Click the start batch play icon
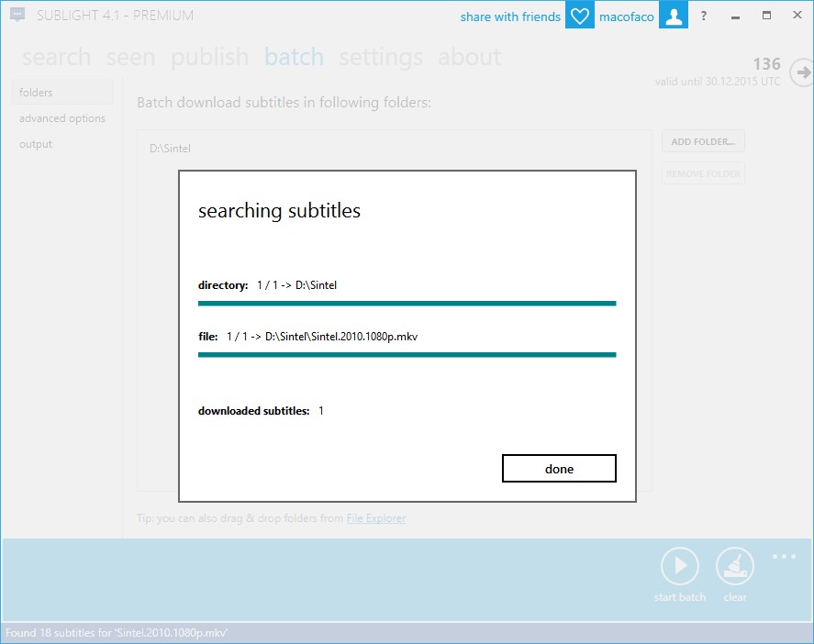This screenshot has width=814, height=644. click(x=679, y=566)
